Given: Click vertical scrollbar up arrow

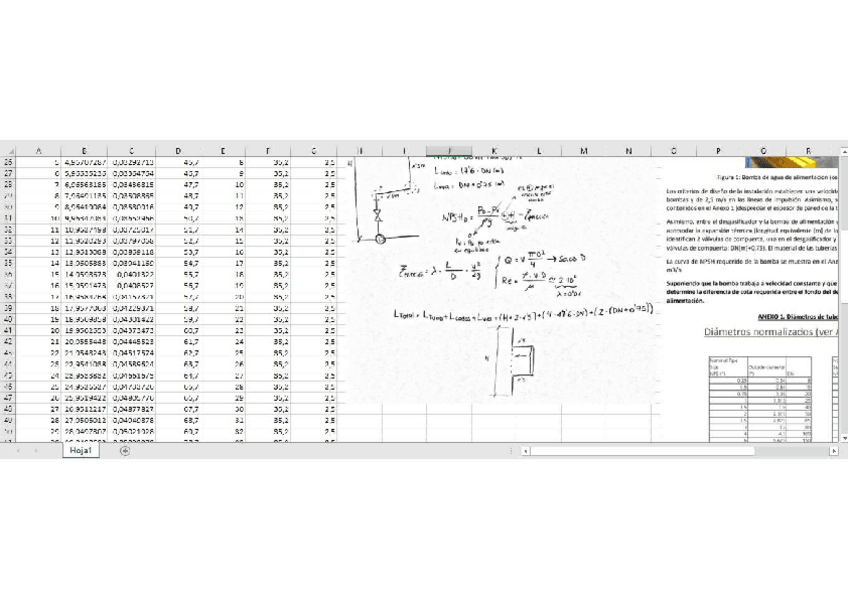Looking at the screenshot, I should point(844,152).
